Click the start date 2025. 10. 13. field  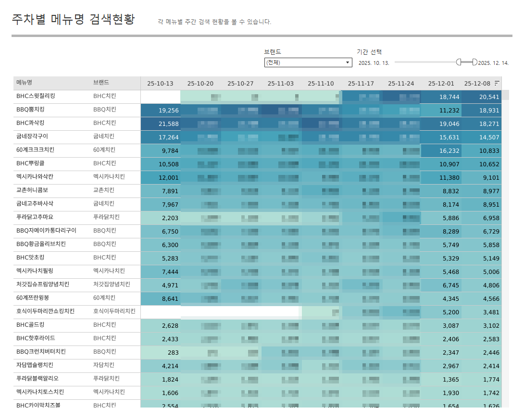point(374,63)
